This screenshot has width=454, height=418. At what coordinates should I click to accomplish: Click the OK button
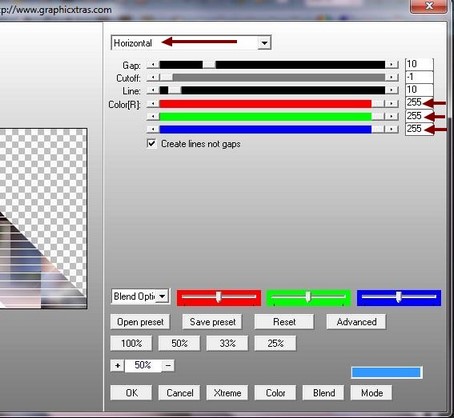tap(131, 393)
